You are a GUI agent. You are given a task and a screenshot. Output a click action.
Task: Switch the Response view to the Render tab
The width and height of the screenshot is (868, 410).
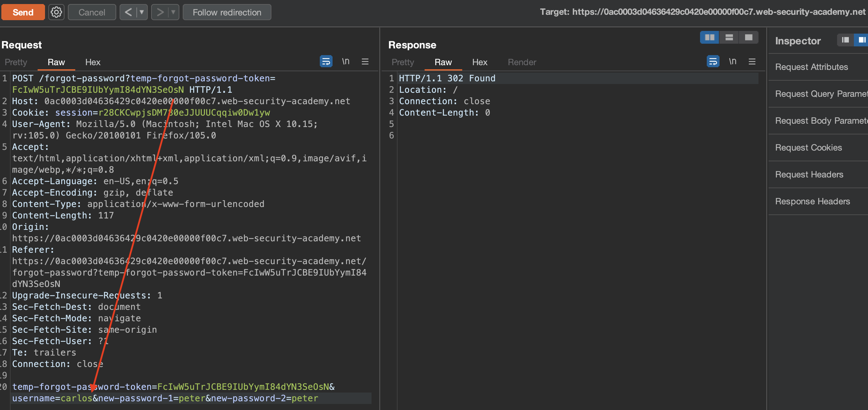point(522,63)
